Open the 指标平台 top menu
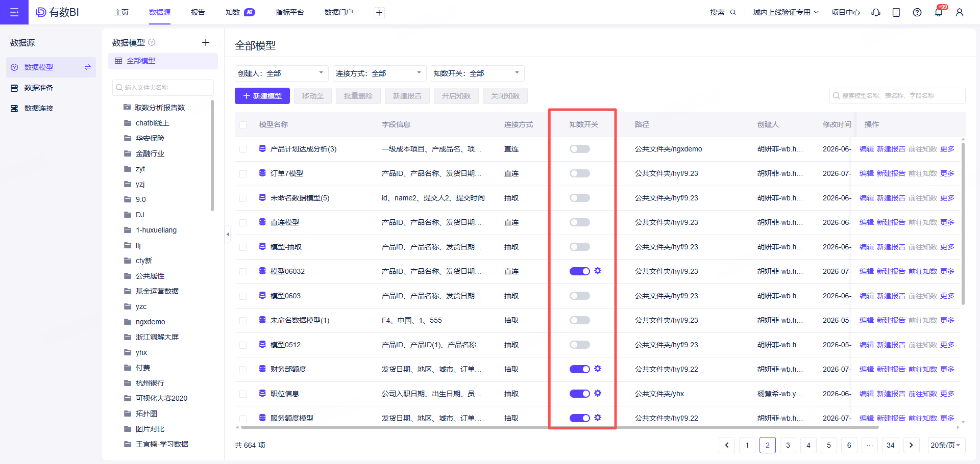This screenshot has height=464, width=980. 290,12
